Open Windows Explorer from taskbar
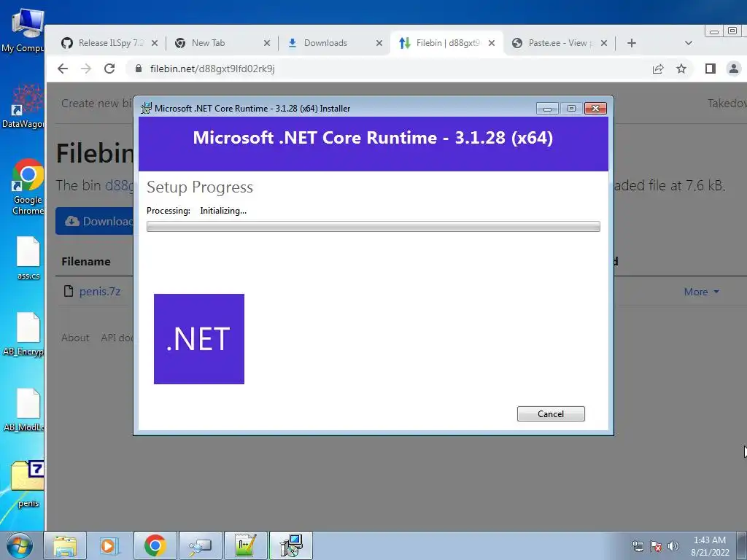This screenshot has width=747, height=560. [x=65, y=545]
